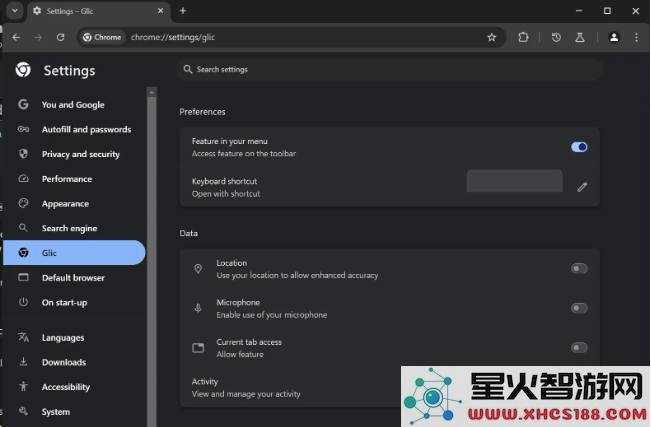Click the translate Languages icon
The width and height of the screenshot is (651, 427).
[x=23, y=337]
